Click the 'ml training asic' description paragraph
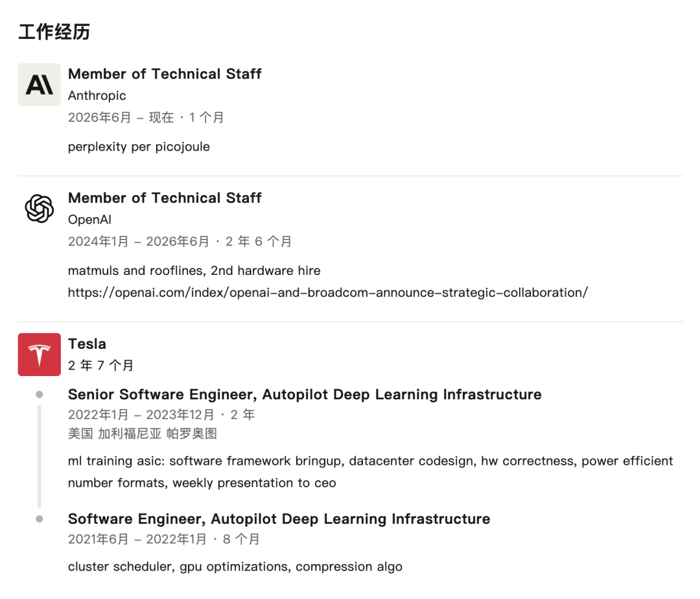The image size is (700, 599). pos(371,472)
